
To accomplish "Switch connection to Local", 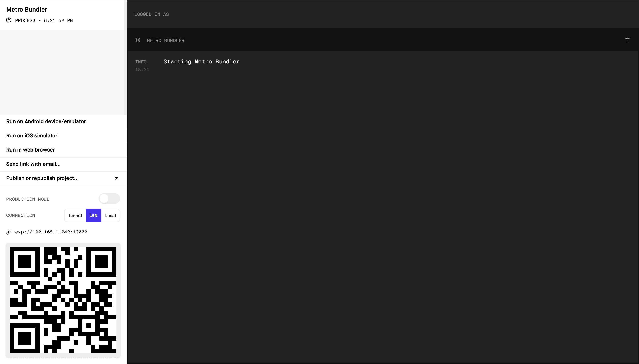I will point(110,215).
